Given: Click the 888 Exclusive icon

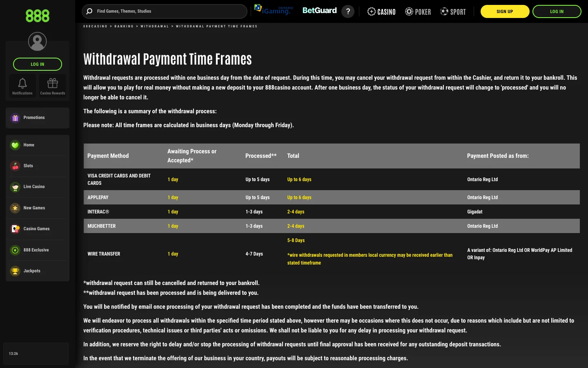Looking at the screenshot, I should click(x=15, y=250).
